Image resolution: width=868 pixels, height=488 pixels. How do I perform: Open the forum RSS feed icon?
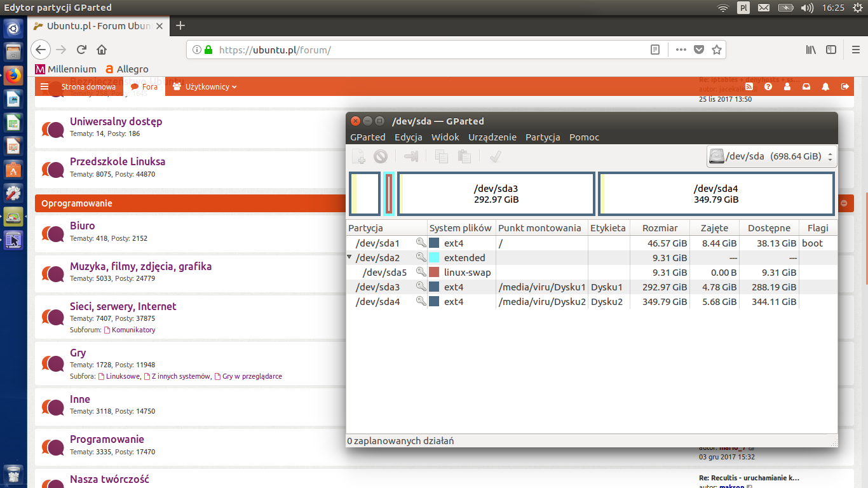click(749, 86)
